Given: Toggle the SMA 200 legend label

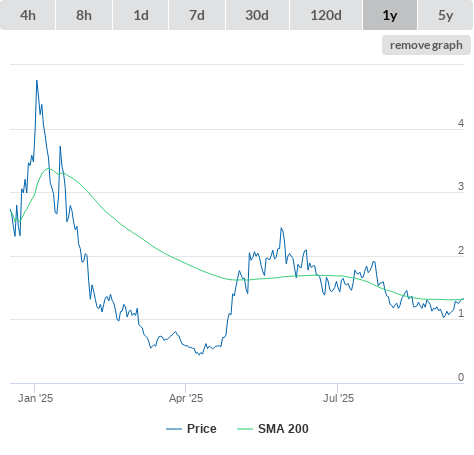Looking at the screenshot, I should 283,429.
